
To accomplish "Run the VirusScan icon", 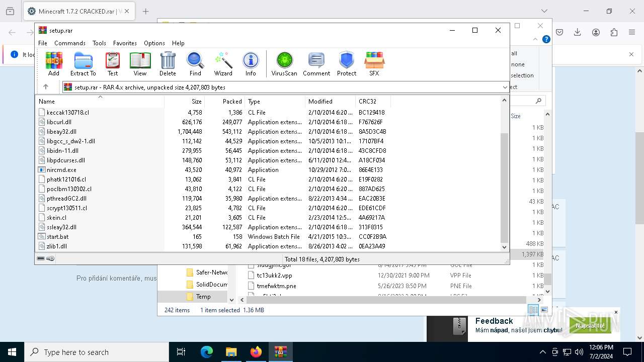I will [x=284, y=64].
